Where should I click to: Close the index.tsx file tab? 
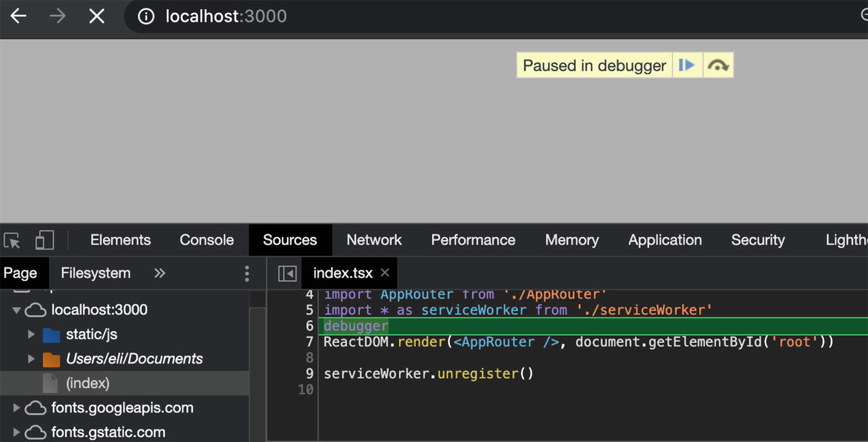pyautogui.click(x=385, y=273)
